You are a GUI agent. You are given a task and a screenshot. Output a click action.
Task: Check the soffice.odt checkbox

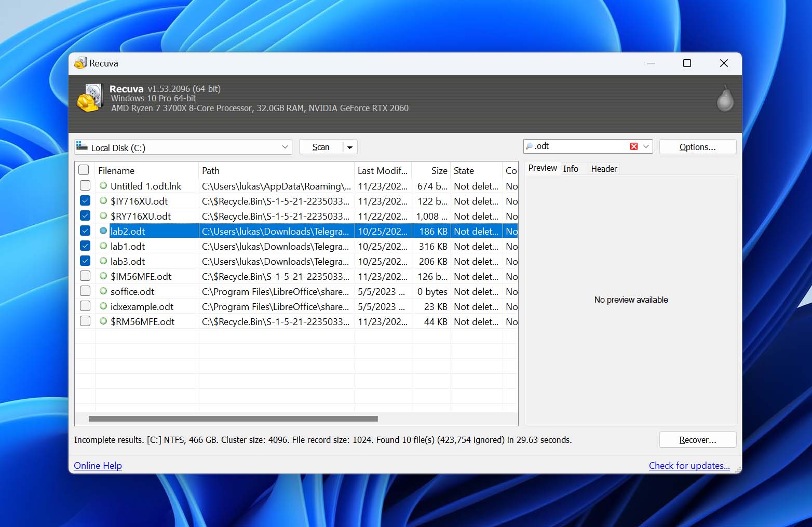click(x=85, y=291)
